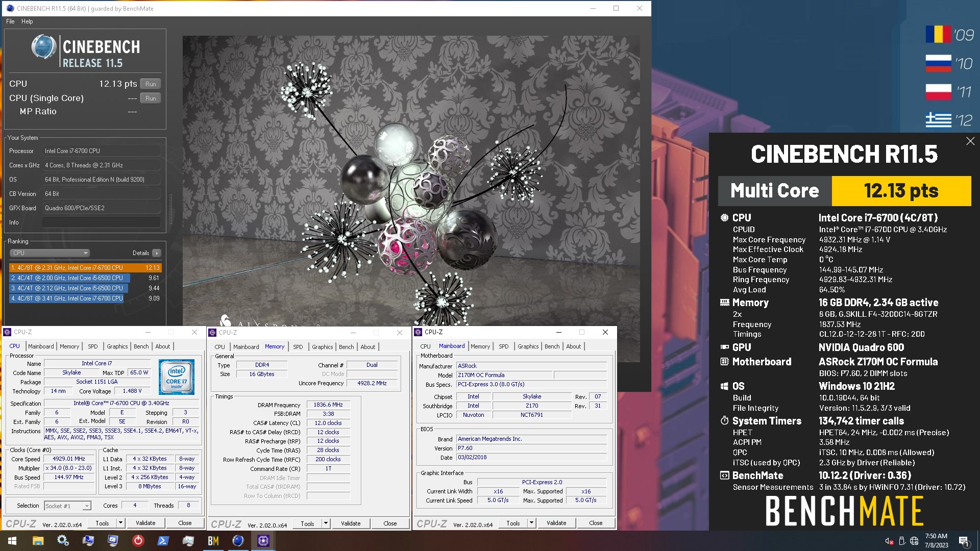Screen dimensions: 980x551
Task: Click Validate in the CPU-Z CPU window
Action: pos(145,523)
